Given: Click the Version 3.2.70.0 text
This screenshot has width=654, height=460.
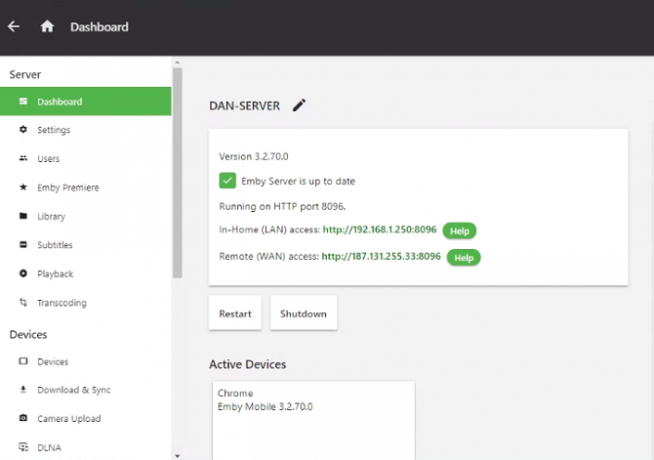Looking at the screenshot, I should click(254, 156).
